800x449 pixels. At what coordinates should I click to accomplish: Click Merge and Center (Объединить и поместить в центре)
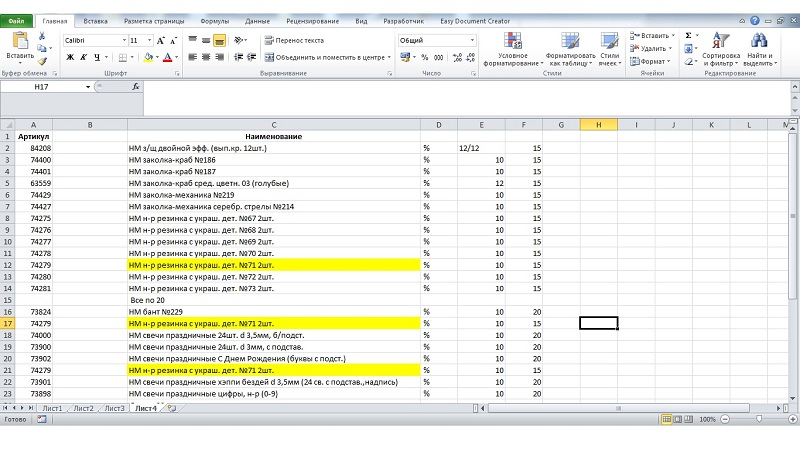pos(325,57)
